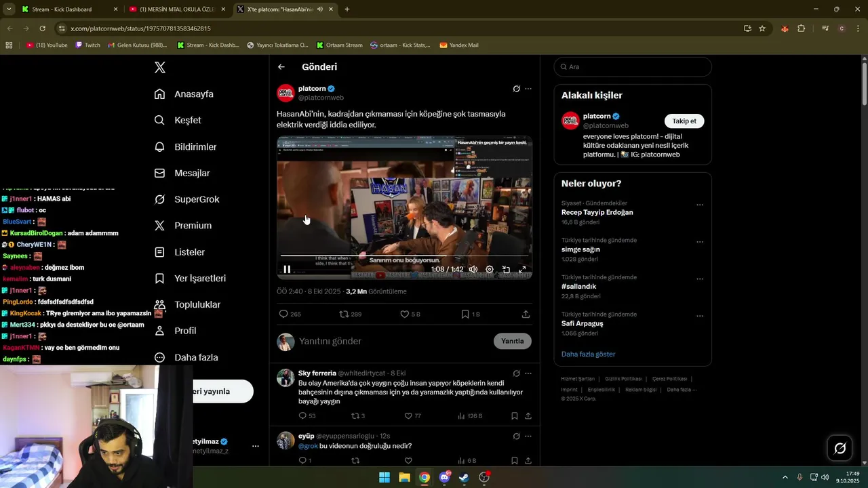Share platcorn's post

(x=526, y=314)
